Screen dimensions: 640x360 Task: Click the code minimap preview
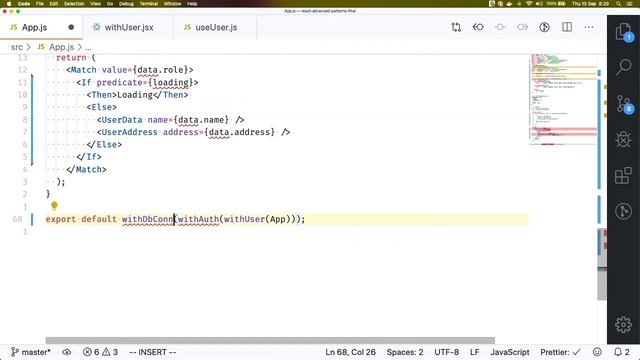click(x=563, y=100)
